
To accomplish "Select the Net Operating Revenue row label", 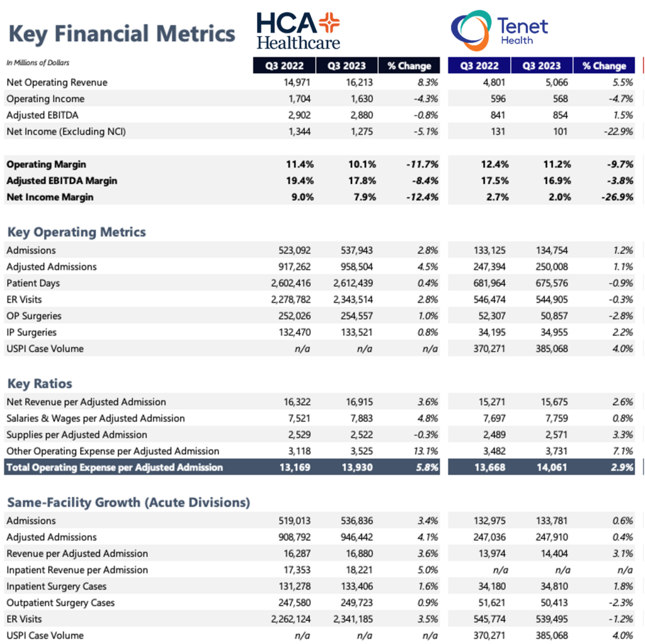I will 57,83.
